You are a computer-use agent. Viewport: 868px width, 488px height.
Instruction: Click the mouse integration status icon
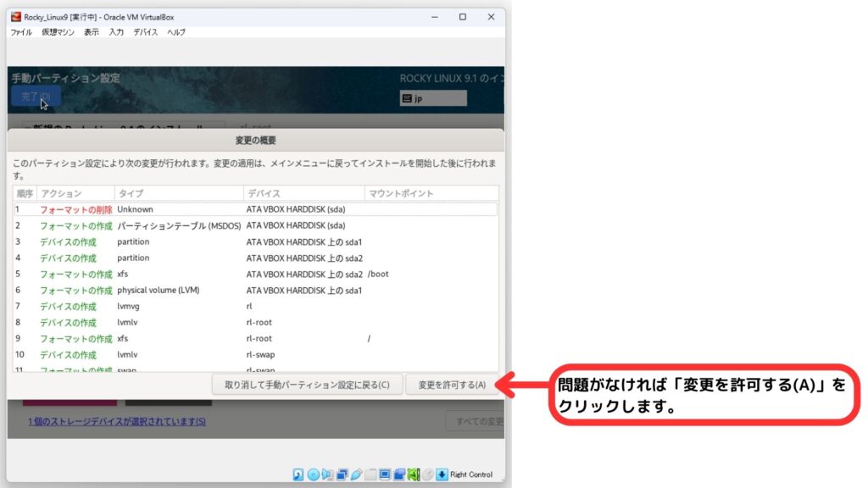point(428,474)
